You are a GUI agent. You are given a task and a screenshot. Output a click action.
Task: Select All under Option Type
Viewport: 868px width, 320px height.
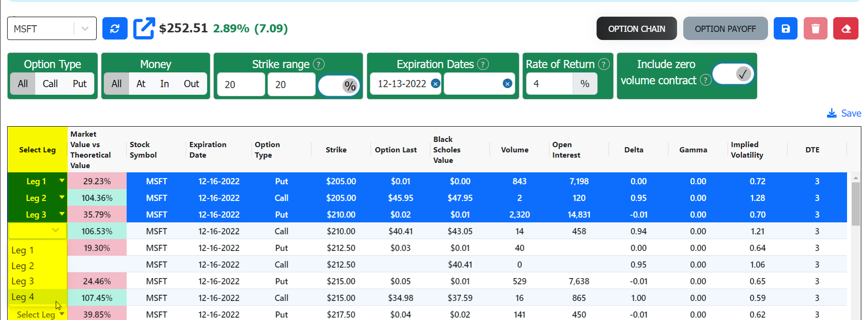click(x=23, y=84)
